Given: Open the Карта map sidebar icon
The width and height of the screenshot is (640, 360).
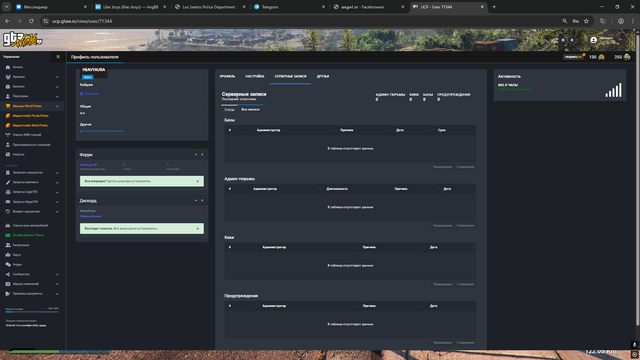Looking at the screenshot, I should 8,255.
